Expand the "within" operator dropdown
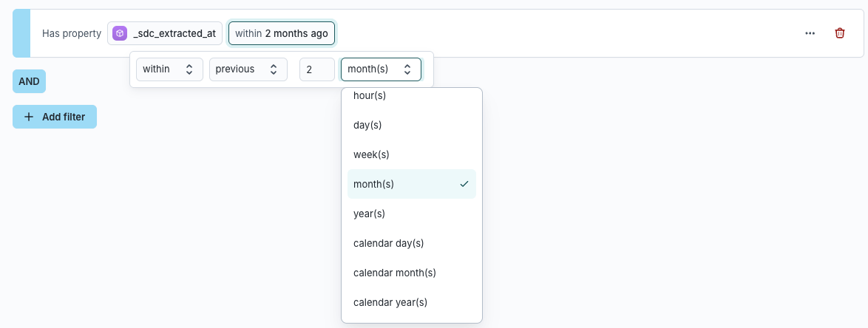The width and height of the screenshot is (868, 328). tap(169, 69)
